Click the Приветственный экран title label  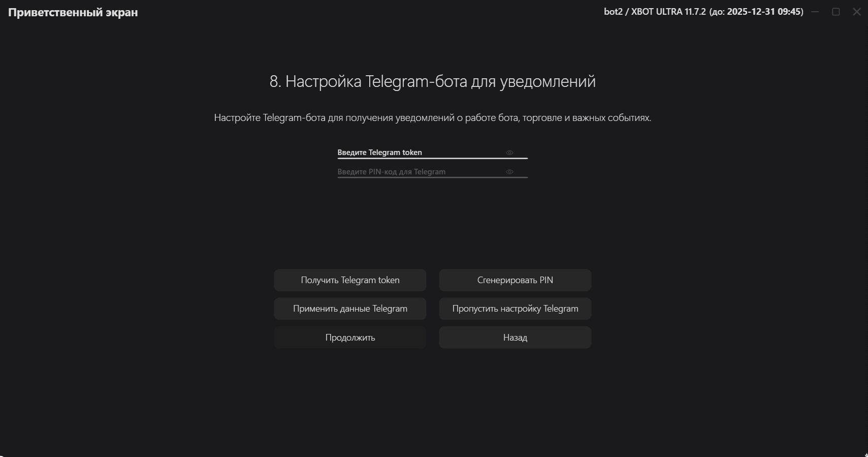pyautogui.click(x=73, y=12)
